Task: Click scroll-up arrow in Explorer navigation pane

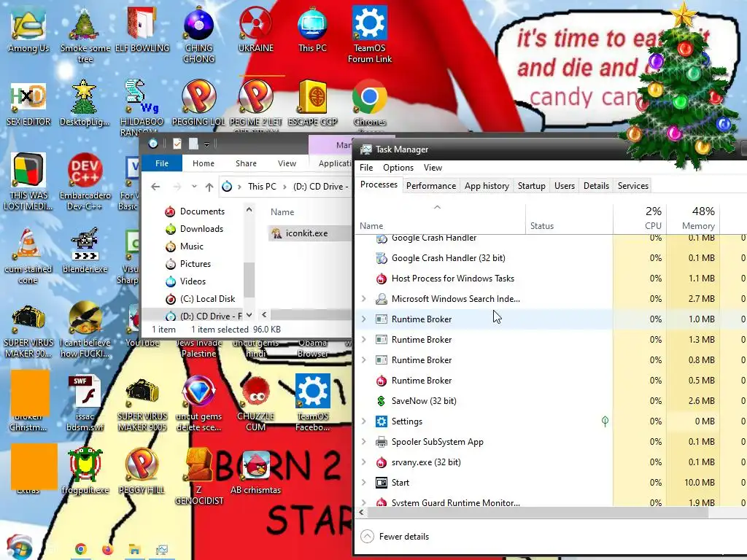Action: click(x=249, y=209)
